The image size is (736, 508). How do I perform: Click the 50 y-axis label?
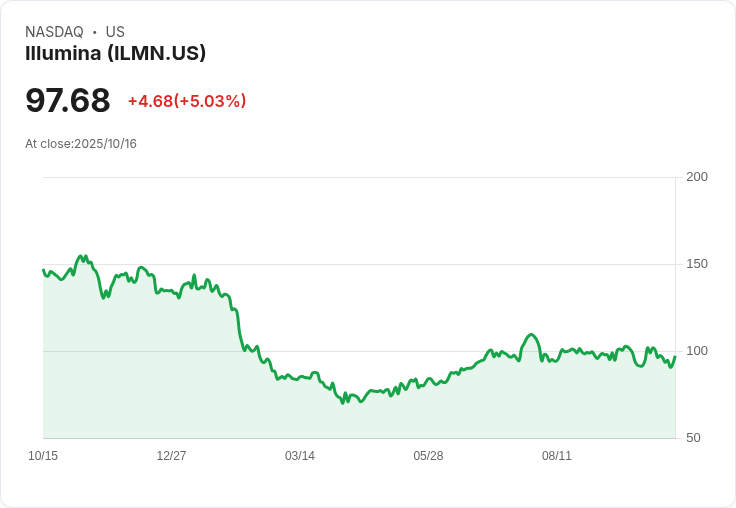pos(693,438)
